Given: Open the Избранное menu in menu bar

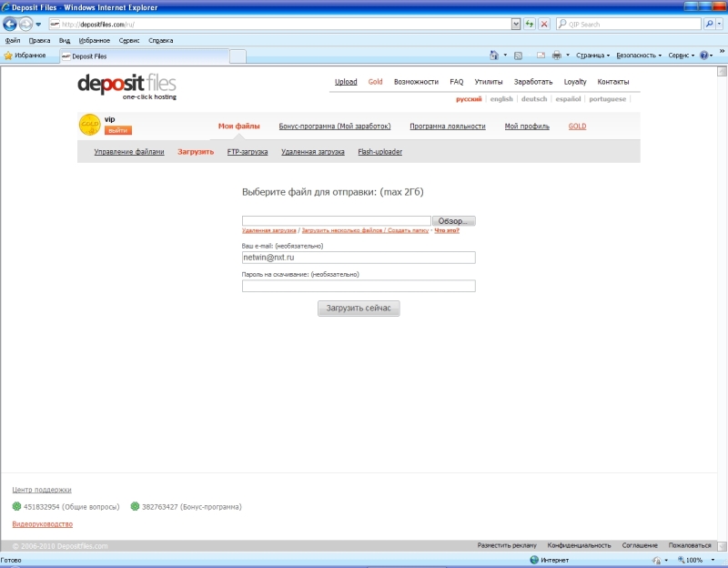Looking at the screenshot, I should click(95, 40).
